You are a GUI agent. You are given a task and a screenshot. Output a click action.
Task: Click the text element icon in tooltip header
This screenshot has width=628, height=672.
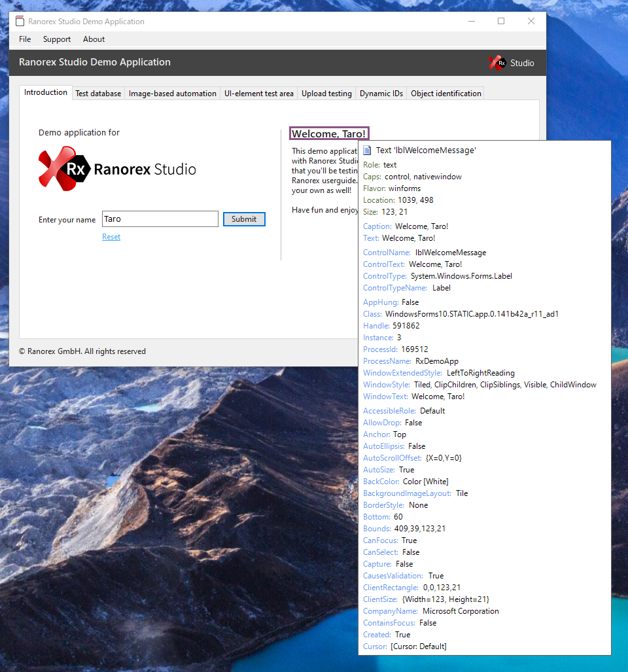click(367, 150)
